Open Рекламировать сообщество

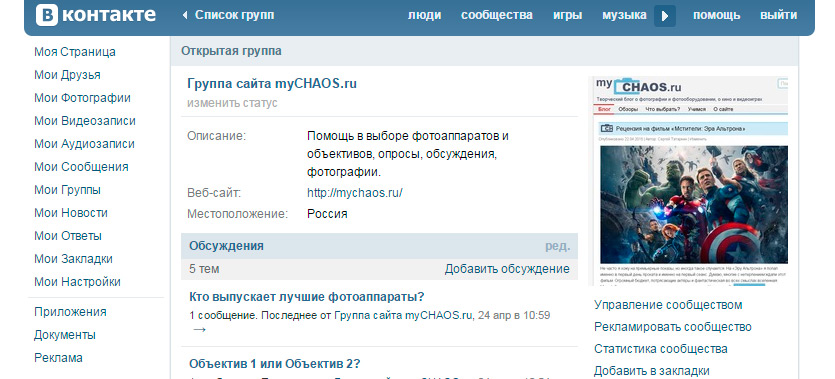[x=673, y=327]
